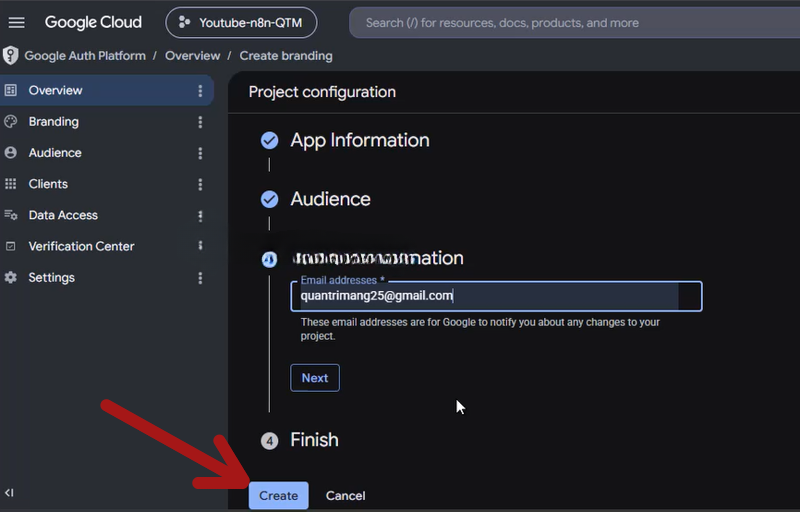Click the Overview dashboard icon
The image size is (800, 512).
pyautogui.click(x=11, y=90)
